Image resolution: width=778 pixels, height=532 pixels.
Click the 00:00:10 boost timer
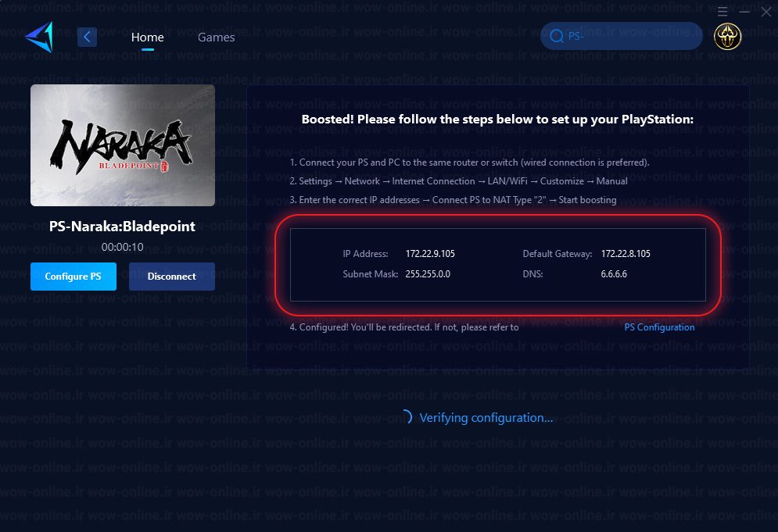122,247
